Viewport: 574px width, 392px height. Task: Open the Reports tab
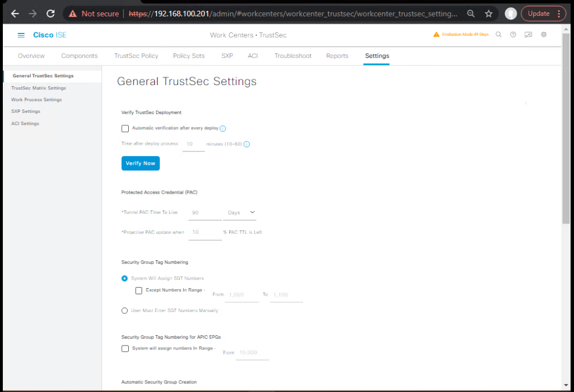(337, 56)
